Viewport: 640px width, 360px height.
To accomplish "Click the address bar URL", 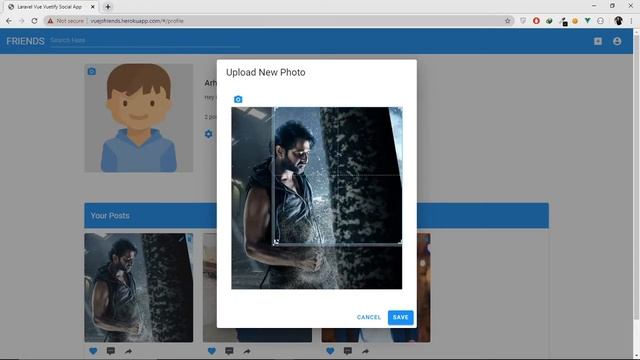I will point(137,21).
